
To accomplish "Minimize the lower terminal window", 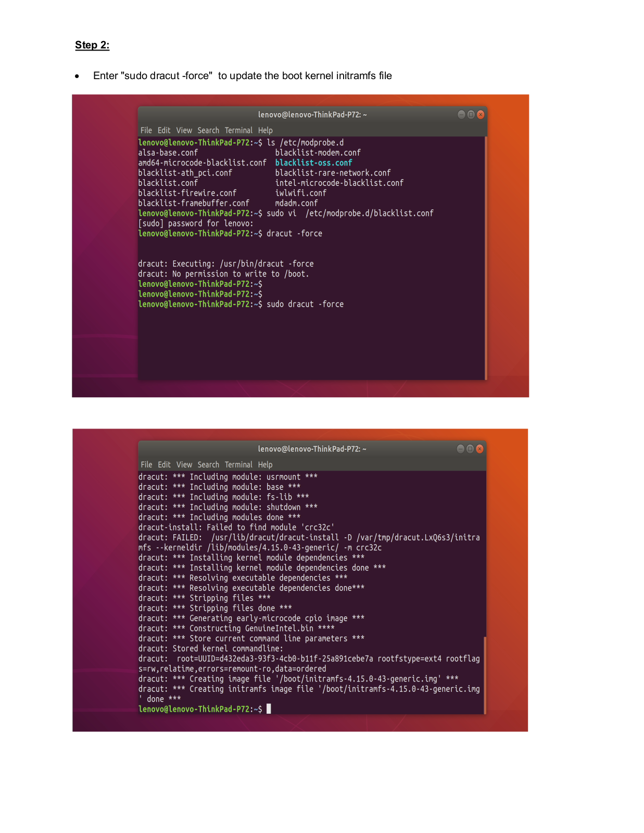I will (x=461, y=449).
